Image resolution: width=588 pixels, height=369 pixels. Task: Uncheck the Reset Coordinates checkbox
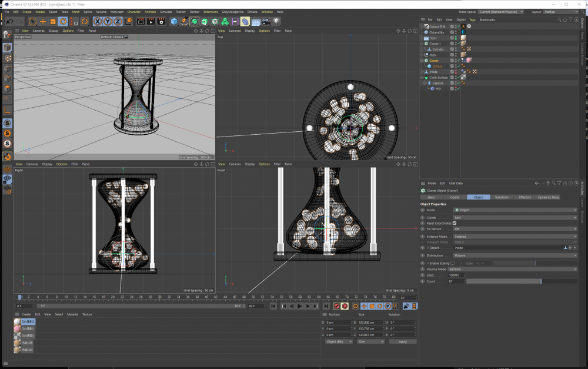455,223
